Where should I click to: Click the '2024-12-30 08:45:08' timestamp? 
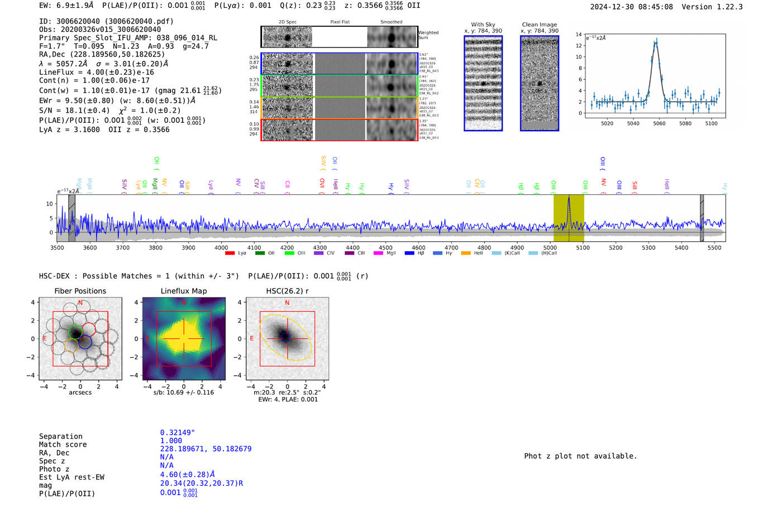click(632, 7)
